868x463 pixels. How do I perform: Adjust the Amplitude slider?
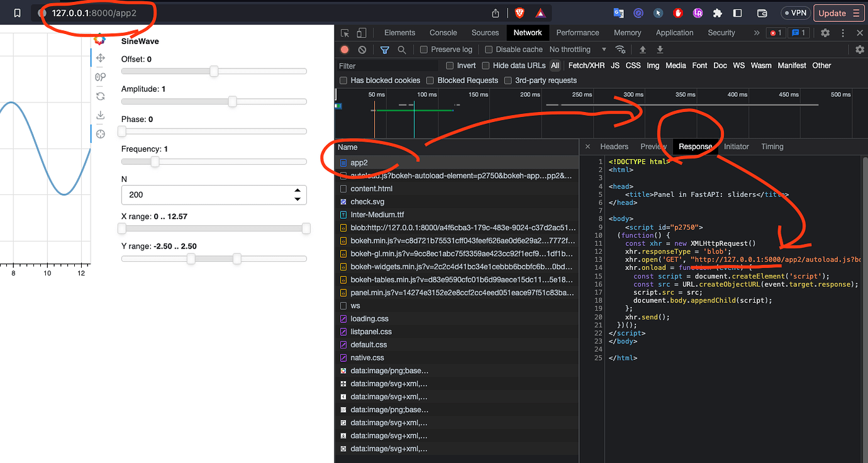(x=232, y=101)
